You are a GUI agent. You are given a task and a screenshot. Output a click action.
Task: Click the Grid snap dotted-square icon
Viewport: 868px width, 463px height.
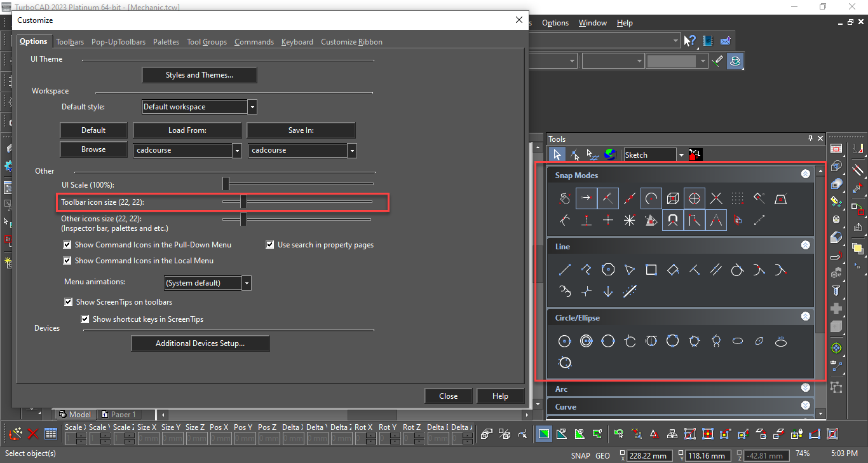738,198
